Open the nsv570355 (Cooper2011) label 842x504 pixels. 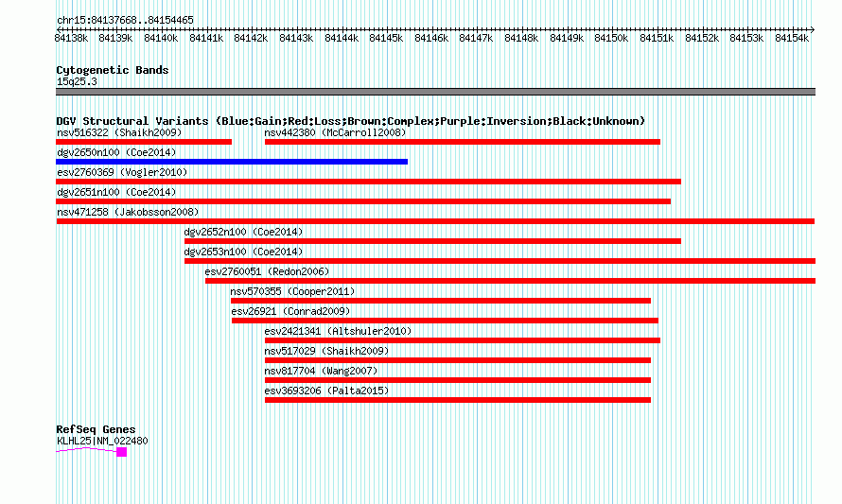[x=292, y=291]
